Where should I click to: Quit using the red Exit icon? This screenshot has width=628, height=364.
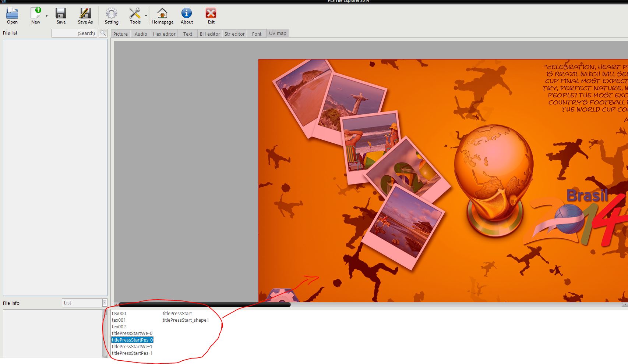click(211, 13)
